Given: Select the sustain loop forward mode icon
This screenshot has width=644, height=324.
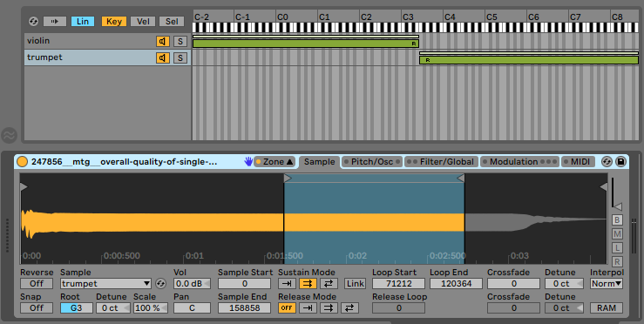Looking at the screenshot, I should [308, 283].
